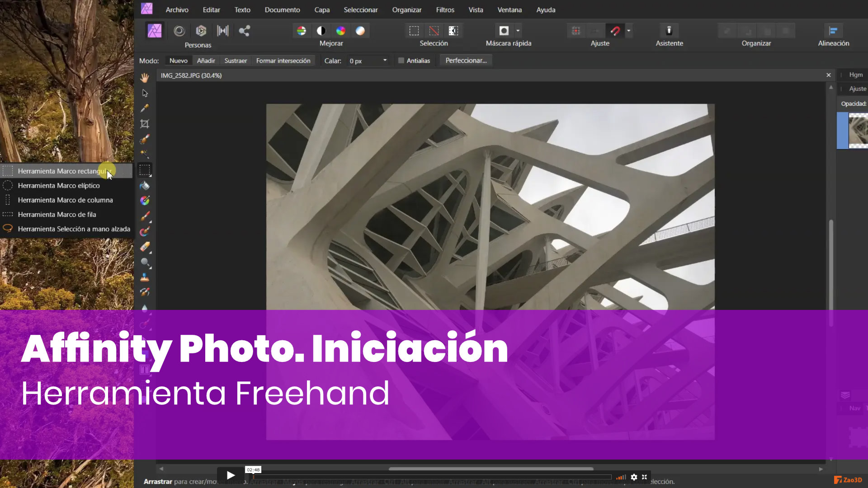Screen dimensions: 868x488
Task: Switch to the Develop Persona icon
Action: tap(201, 31)
